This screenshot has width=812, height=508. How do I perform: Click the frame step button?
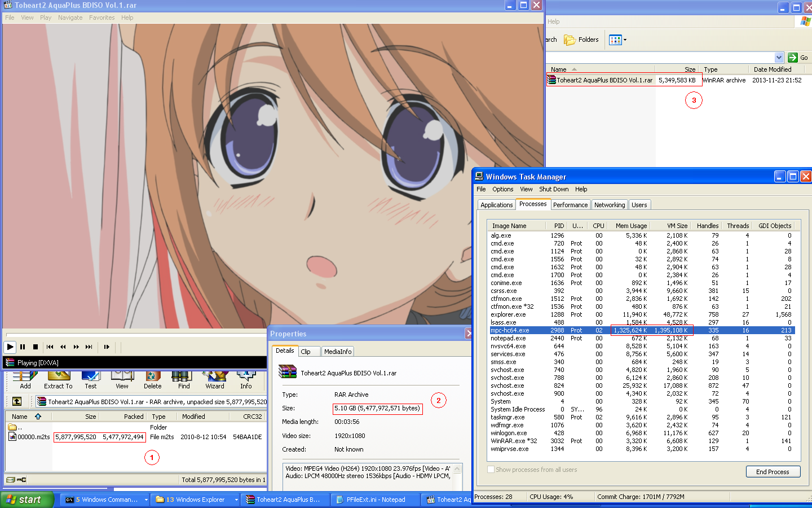107,347
